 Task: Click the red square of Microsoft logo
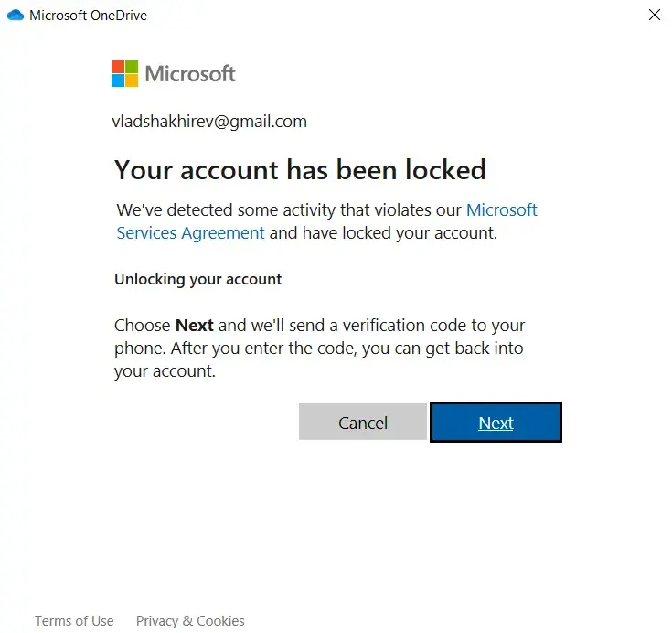point(118,68)
